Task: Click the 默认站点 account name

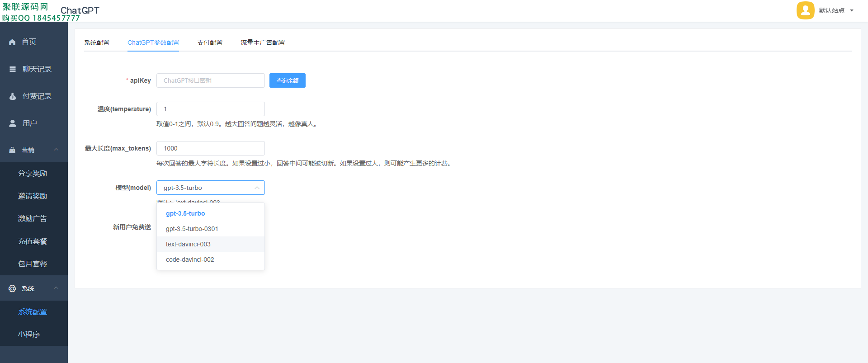Action: click(x=831, y=10)
